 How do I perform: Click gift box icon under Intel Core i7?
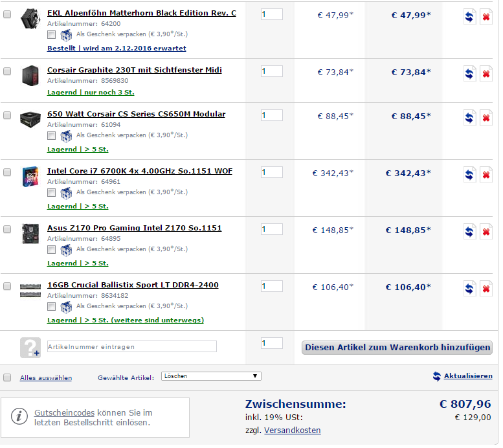point(66,193)
